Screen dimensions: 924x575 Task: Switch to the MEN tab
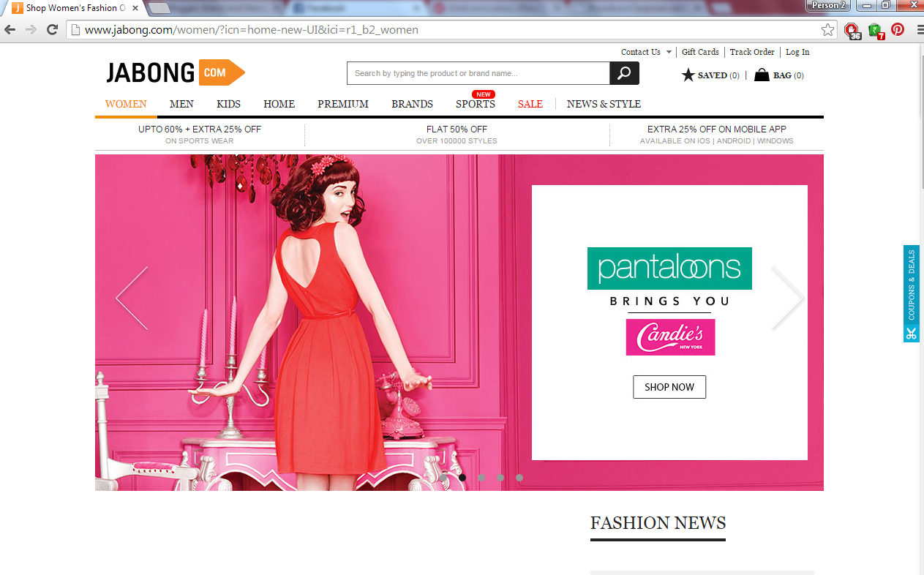(181, 104)
